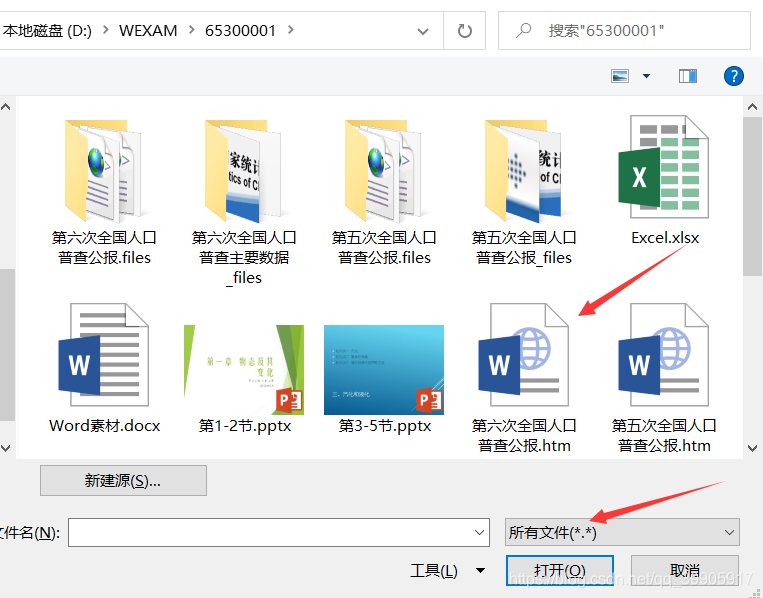Navigate to WEXAM breadcrumb
Screen dimensions: 763x598
[148, 31]
